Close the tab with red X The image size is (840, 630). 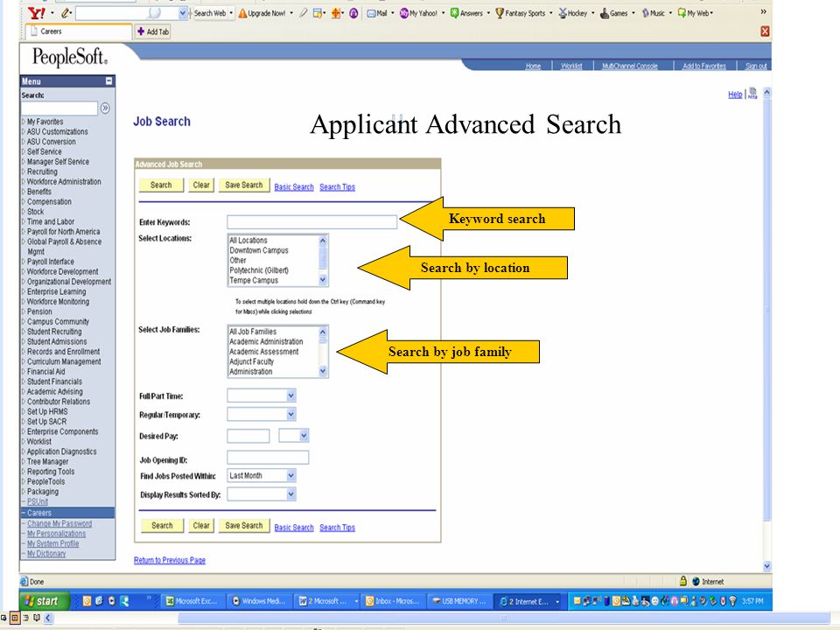[x=765, y=31]
